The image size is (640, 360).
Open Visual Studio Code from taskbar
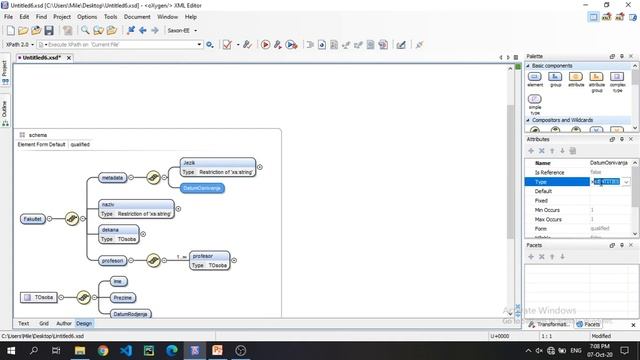pyautogui.click(x=126, y=351)
